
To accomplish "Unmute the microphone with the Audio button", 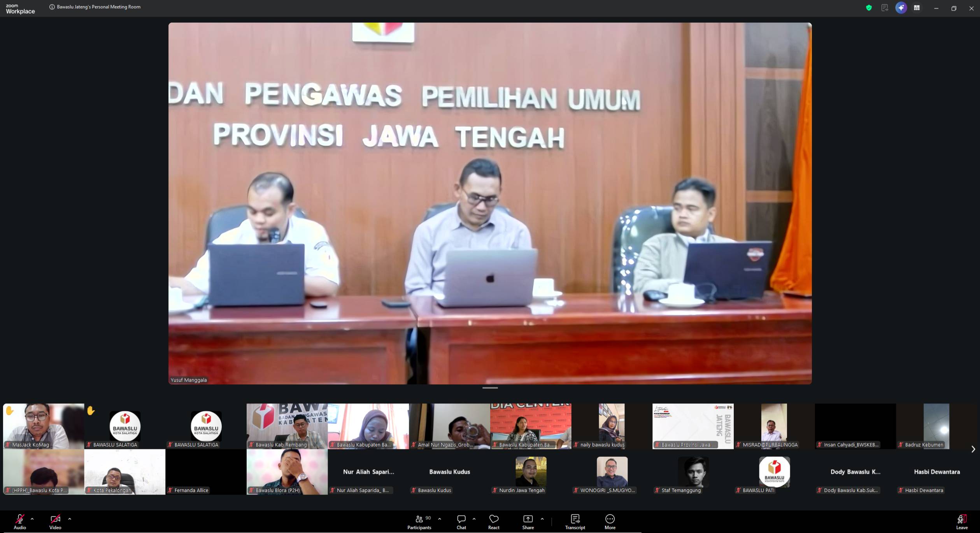I will tap(20, 522).
